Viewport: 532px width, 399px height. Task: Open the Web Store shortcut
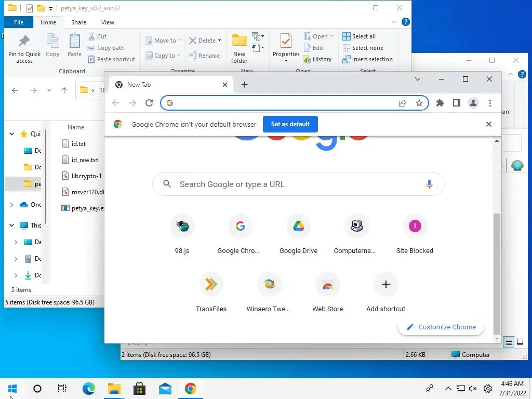(x=327, y=292)
